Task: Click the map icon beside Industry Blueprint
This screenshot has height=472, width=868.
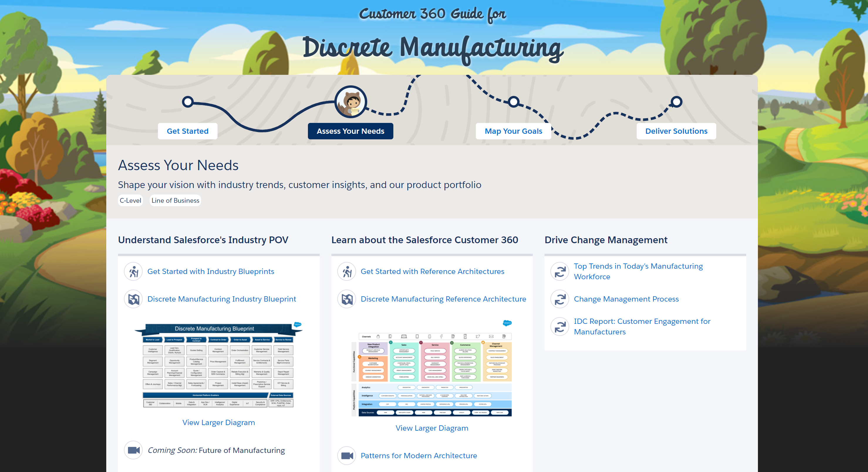Action: coord(134,299)
